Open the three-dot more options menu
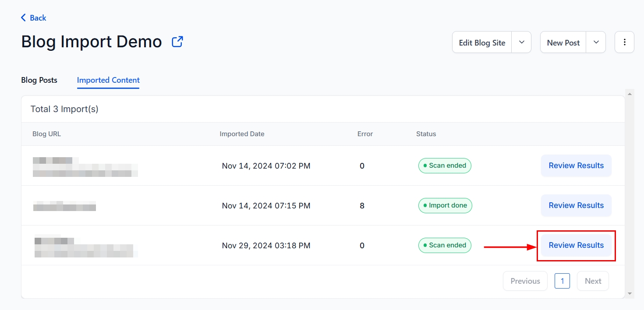644x310 pixels. [624, 42]
